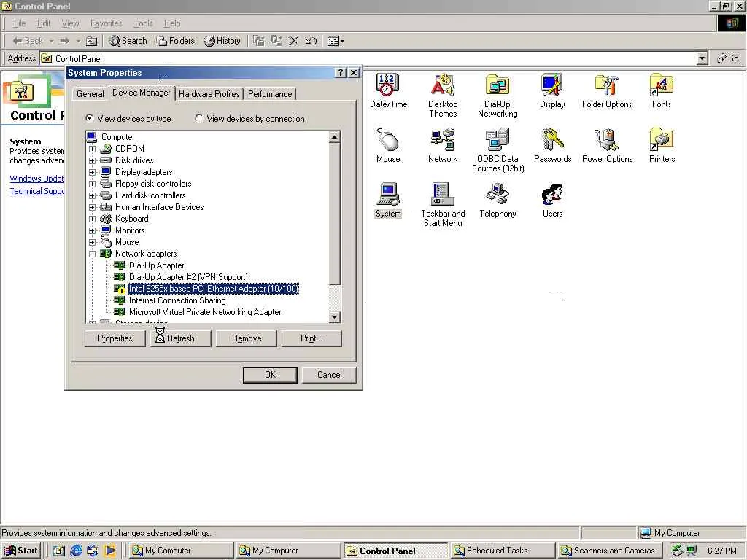Click the Remove button
The image size is (747, 560).
pos(247,338)
